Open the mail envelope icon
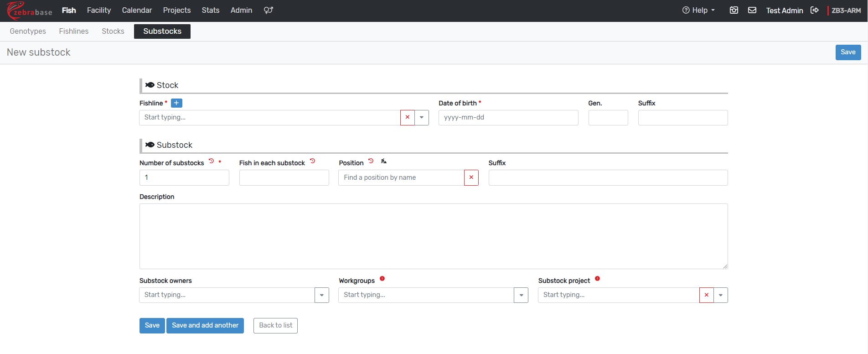The image size is (868, 354). coord(752,10)
